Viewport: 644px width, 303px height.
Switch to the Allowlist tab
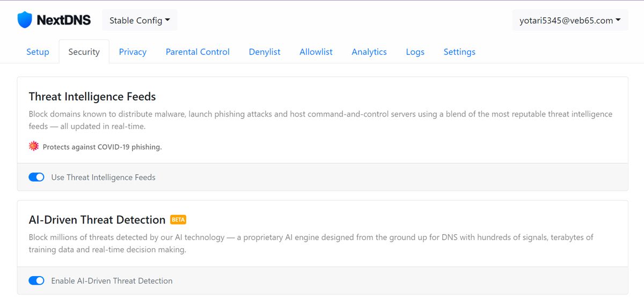(x=316, y=52)
